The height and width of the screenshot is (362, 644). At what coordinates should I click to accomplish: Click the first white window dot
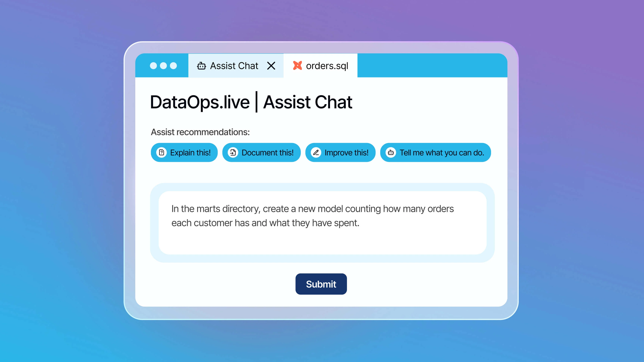[153, 66]
